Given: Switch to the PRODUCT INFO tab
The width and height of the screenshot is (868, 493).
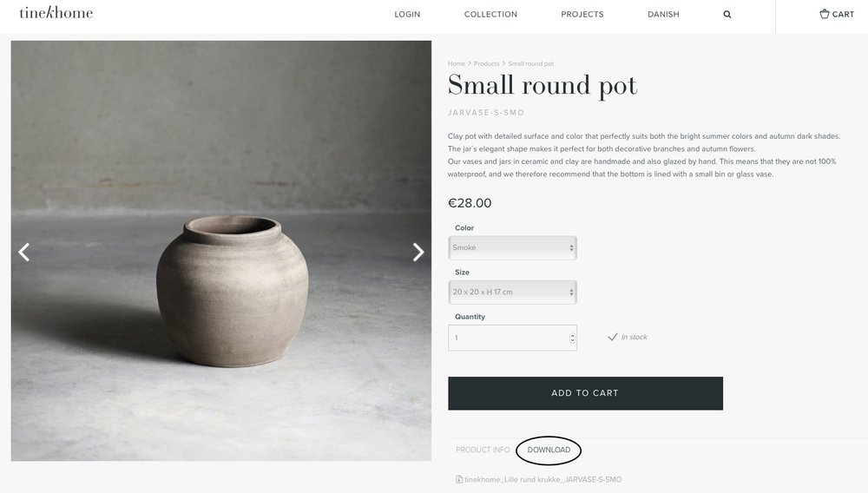Looking at the screenshot, I should click(483, 450).
